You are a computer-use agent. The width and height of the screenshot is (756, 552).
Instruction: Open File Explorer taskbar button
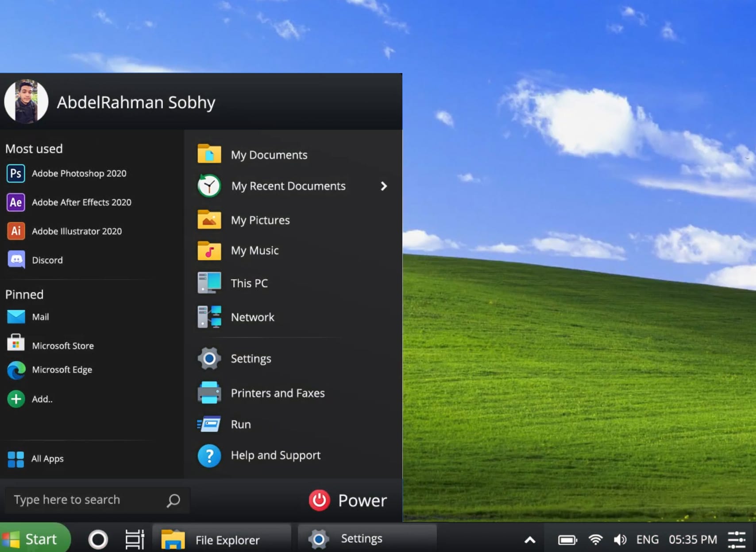(x=222, y=539)
